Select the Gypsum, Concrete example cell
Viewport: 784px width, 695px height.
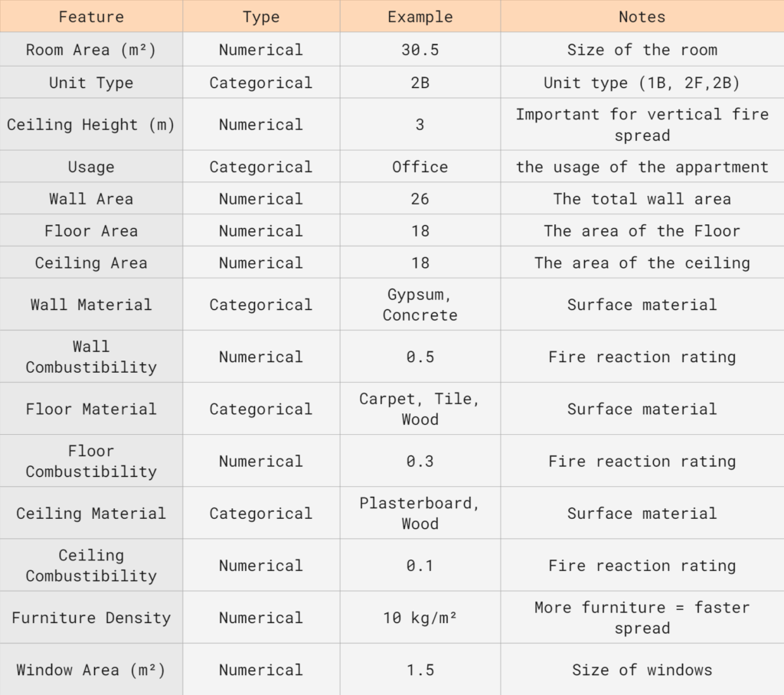click(420, 305)
